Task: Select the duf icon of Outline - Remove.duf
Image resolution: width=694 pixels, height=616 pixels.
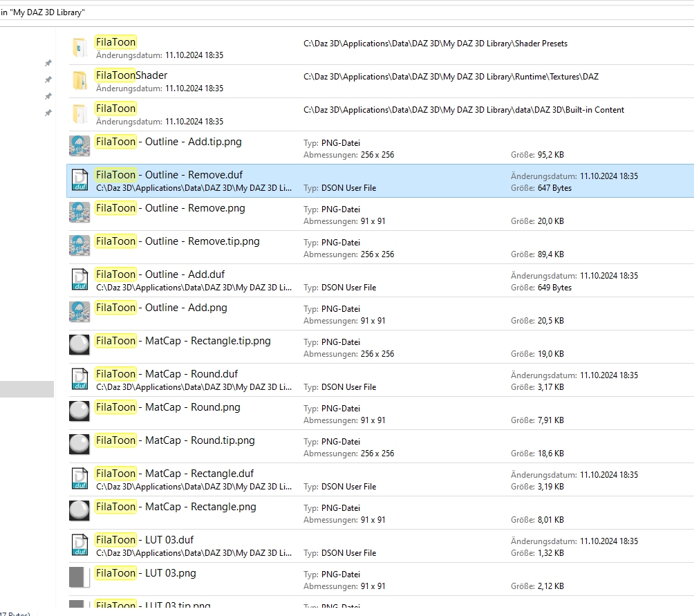Action: coord(79,180)
